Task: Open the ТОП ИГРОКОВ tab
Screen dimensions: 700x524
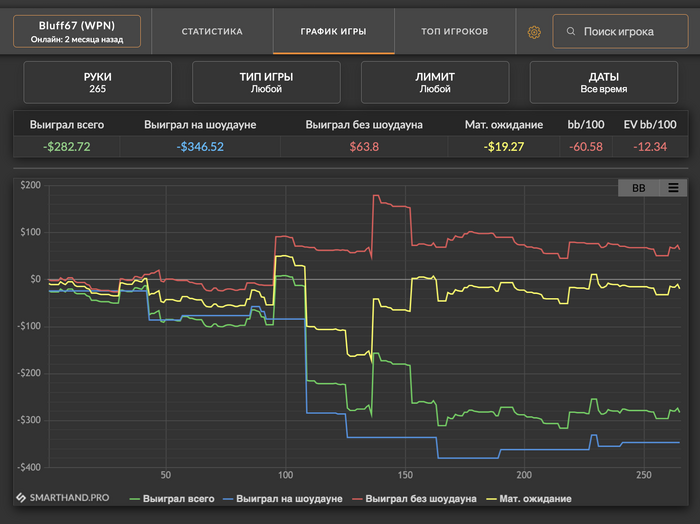Action: coord(455,31)
